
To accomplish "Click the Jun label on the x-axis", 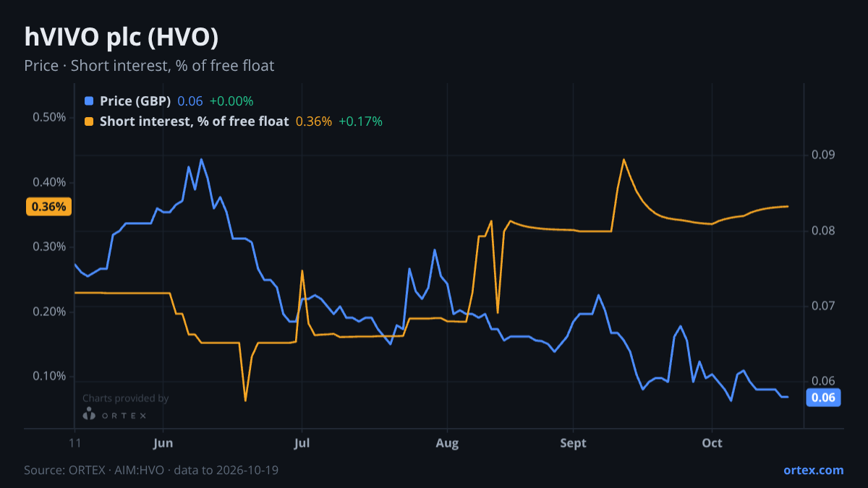I will point(163,442).
